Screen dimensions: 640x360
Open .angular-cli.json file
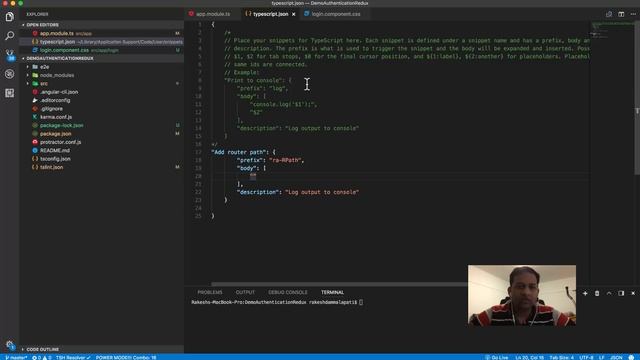click(x=102, y=92)
